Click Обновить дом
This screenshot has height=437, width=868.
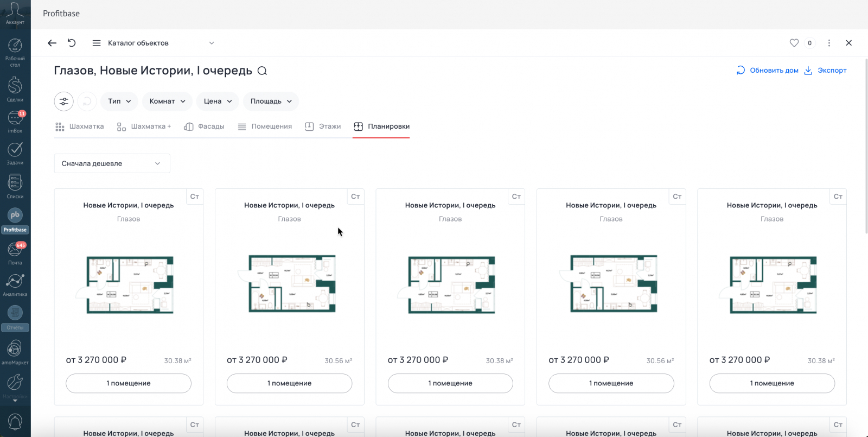767,71
